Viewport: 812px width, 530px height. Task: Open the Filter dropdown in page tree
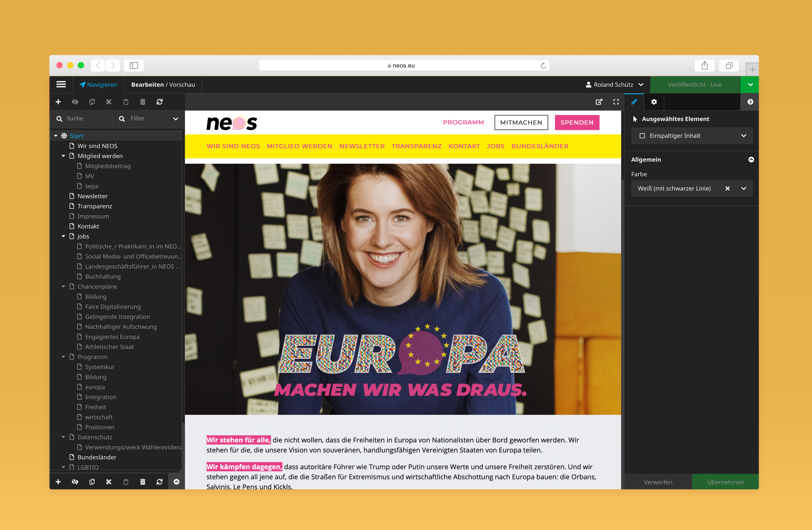pos(148,118)
